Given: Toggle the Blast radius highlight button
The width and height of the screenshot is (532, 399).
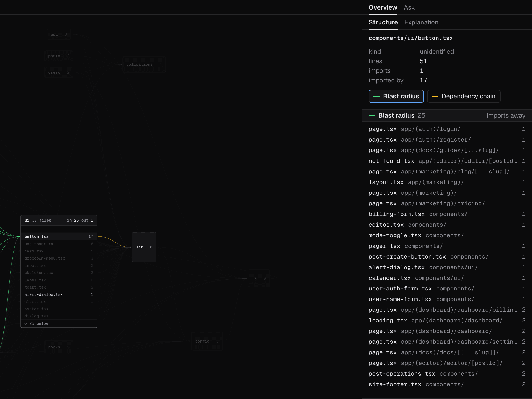Looking at the screenshot, I should tap(396, 96).
